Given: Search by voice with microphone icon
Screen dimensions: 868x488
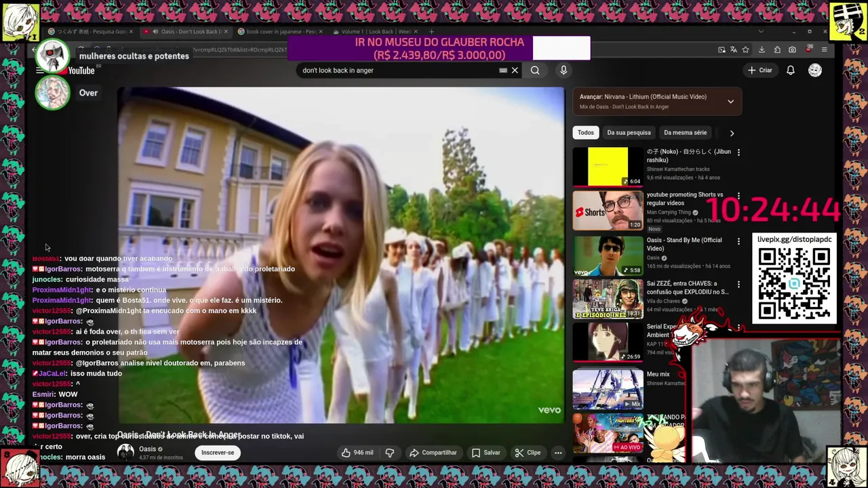Looking at the screenshot, I should tap(564, 70).
